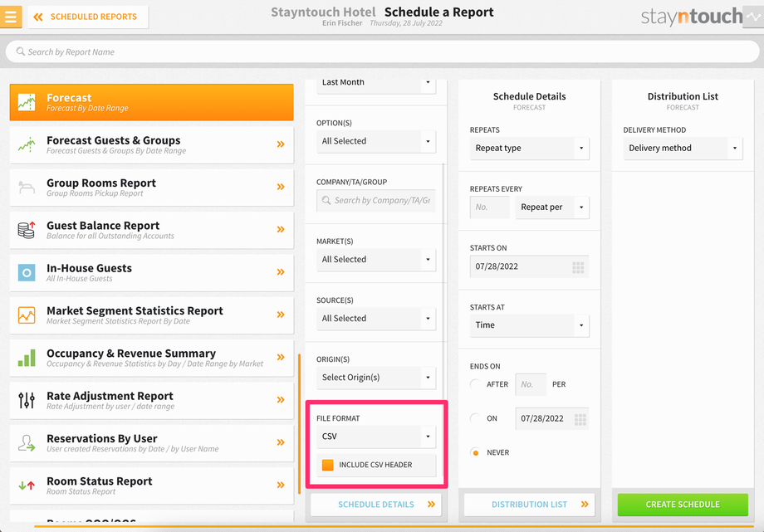Image resolution: width=764 pixels, height=532 pixels.
Task: Open the Group Rooms Report
Action: click(x=151, y=187)
